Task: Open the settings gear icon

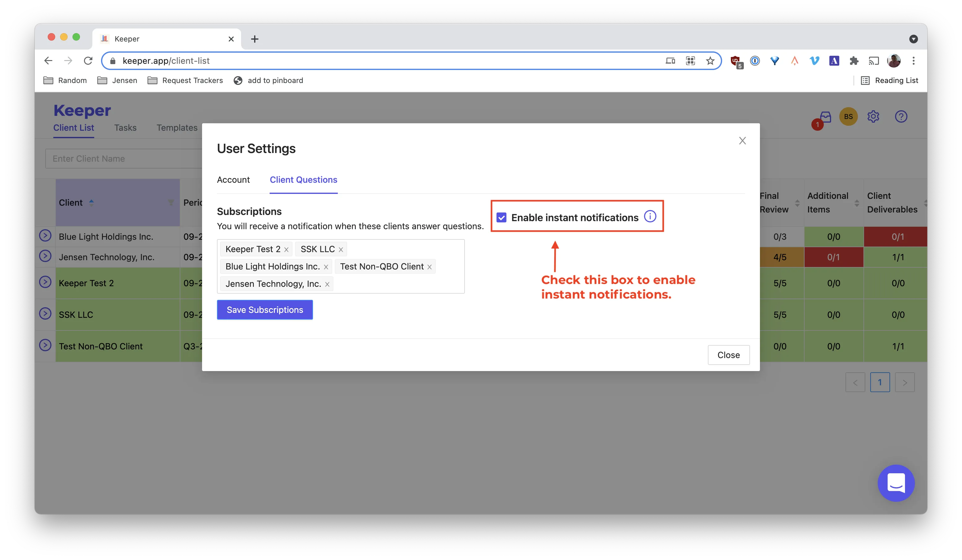Action: click(x=873, y=117)
